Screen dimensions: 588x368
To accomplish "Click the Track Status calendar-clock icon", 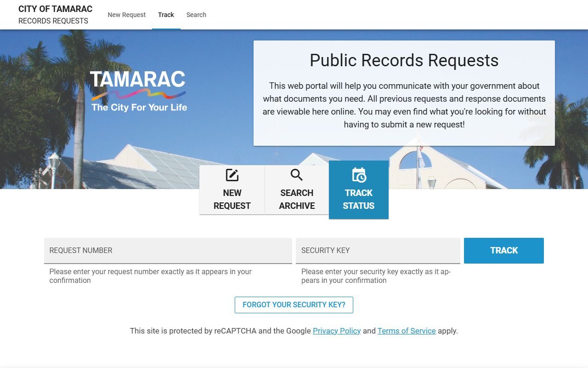I will pos(359,175).
